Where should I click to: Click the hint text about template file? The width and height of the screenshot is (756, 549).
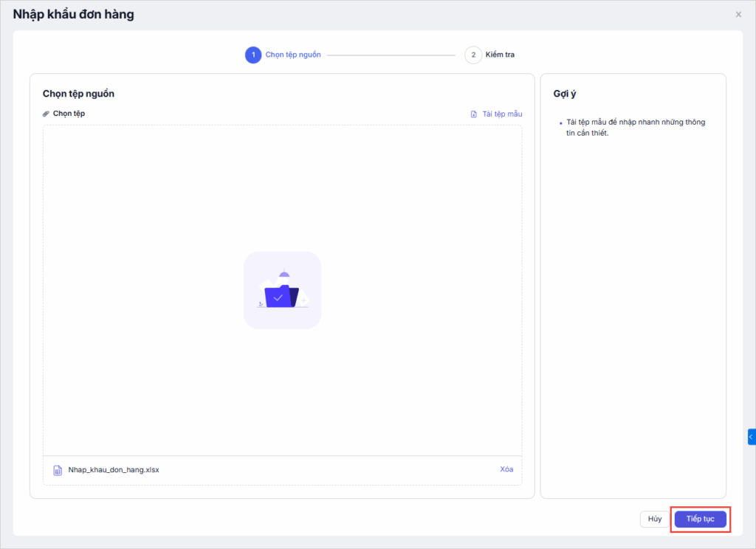[635, 128]
